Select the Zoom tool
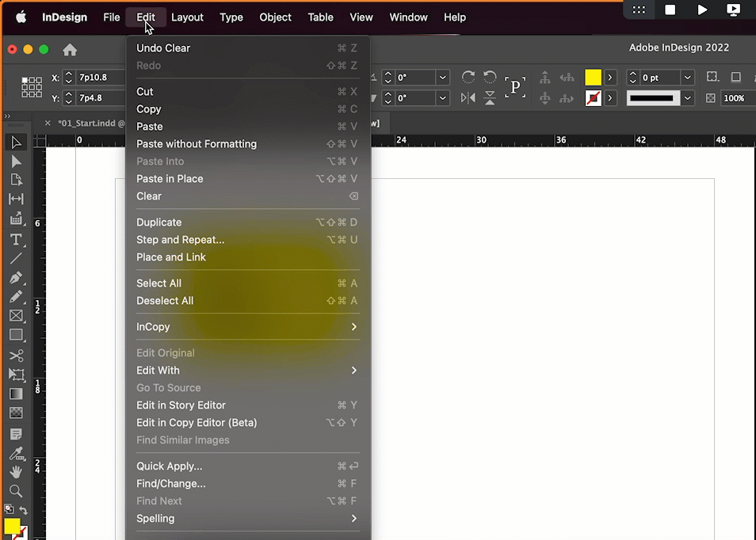This screenshot has height=540, width=756. click(15, 492)
